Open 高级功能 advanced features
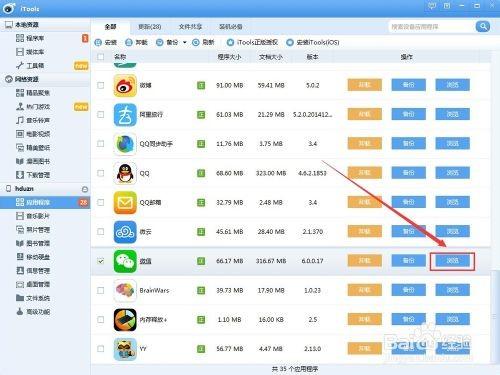Screen dimensions: 500x375 point(38,312)
